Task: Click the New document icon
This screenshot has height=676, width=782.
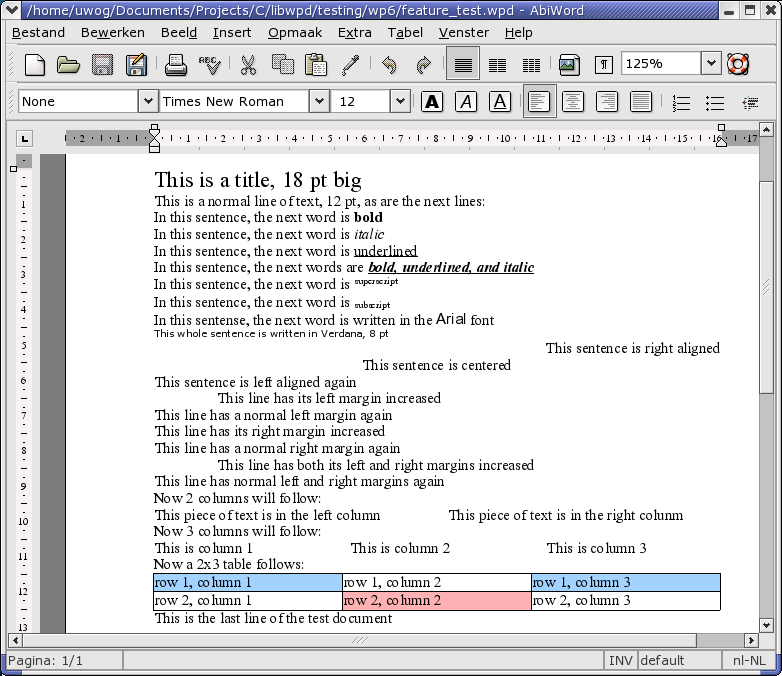Action: (35, 65)
